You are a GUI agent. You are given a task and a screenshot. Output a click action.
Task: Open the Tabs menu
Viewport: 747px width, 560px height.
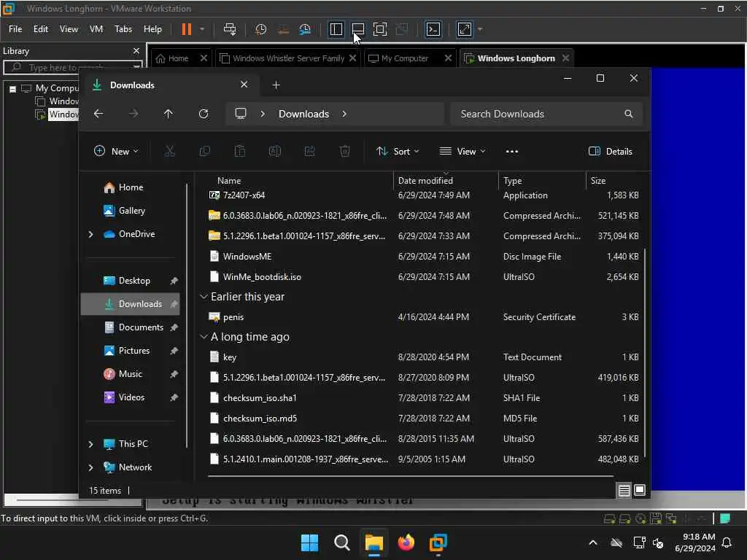coord(123,29)
